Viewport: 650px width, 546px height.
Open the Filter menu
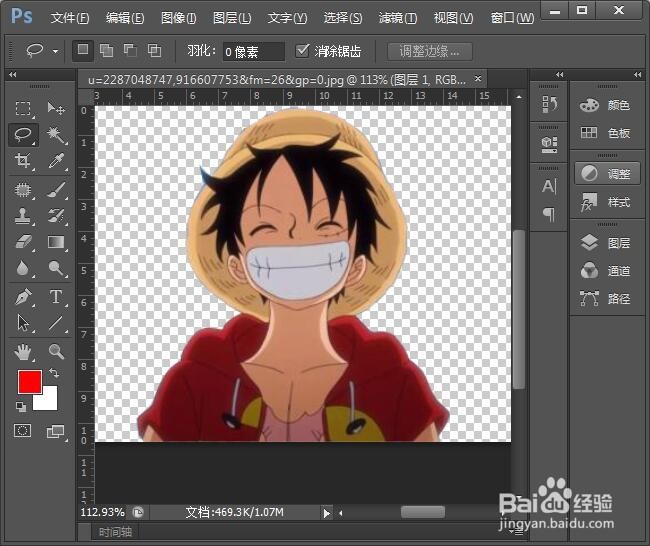398,18
